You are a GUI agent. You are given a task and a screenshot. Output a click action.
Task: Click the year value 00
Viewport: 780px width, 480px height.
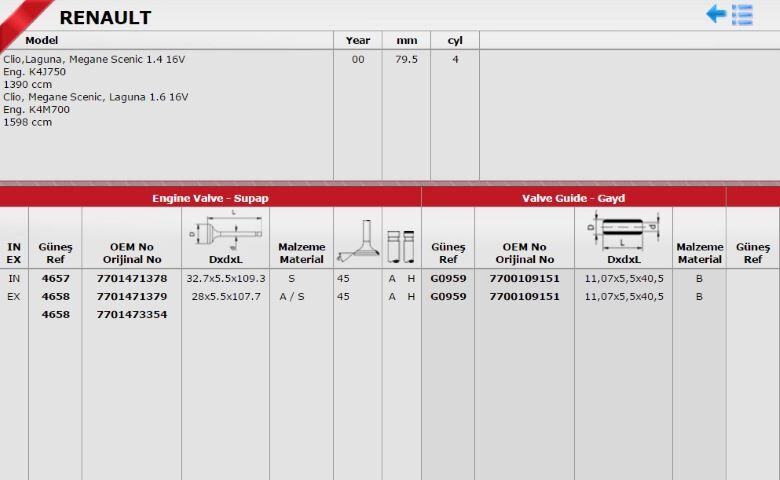tap(358, 59)
